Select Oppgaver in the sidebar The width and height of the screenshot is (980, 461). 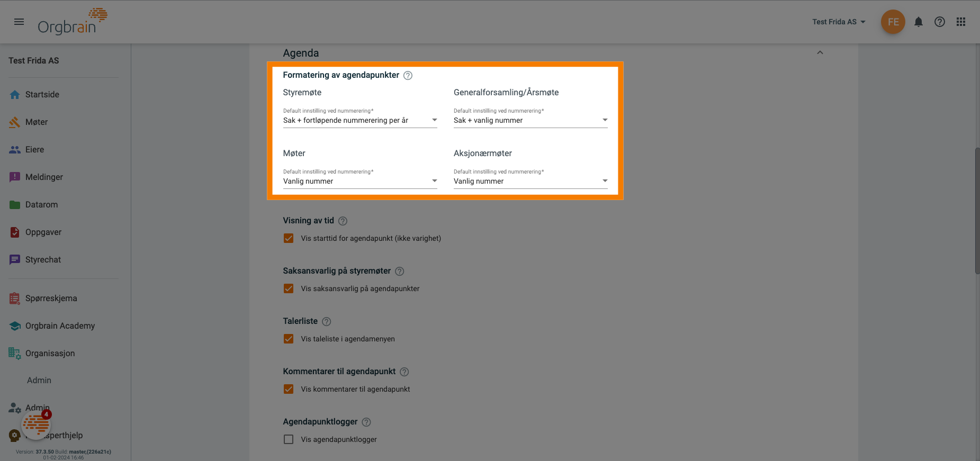[42, 232]
